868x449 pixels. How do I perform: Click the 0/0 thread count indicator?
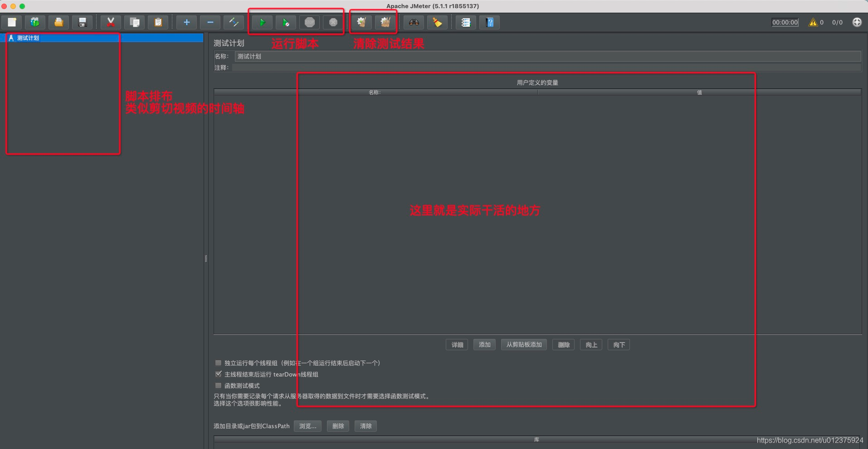click(x=837, y=22)
